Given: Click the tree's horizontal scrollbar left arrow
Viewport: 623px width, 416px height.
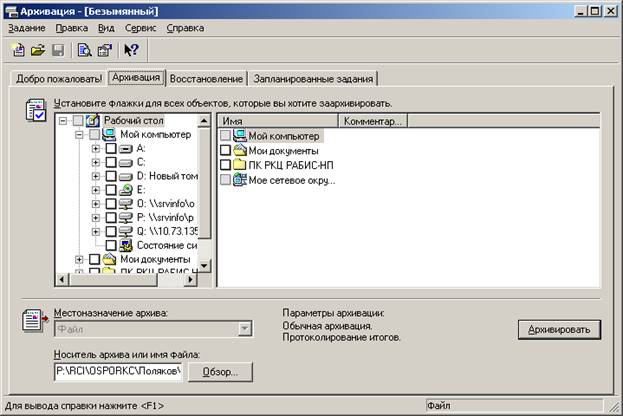Looking at the screenshot, I should [x=62, y=279].
